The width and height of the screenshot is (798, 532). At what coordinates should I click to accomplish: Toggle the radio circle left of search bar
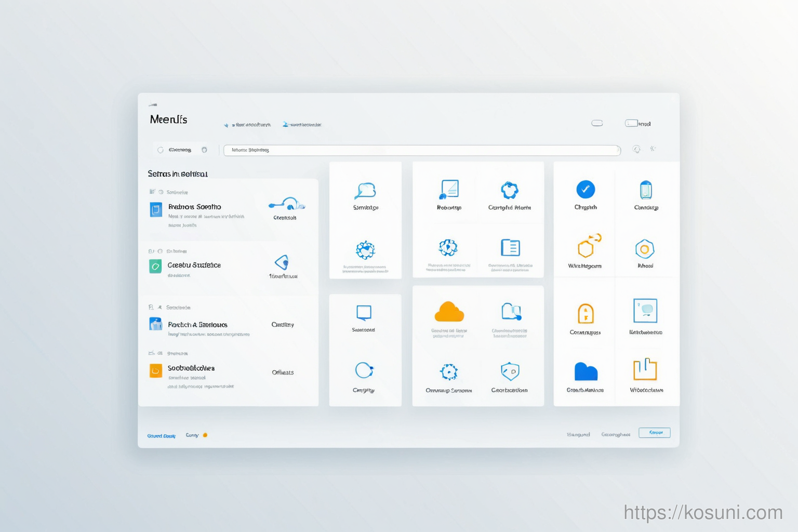click(161, 150)
